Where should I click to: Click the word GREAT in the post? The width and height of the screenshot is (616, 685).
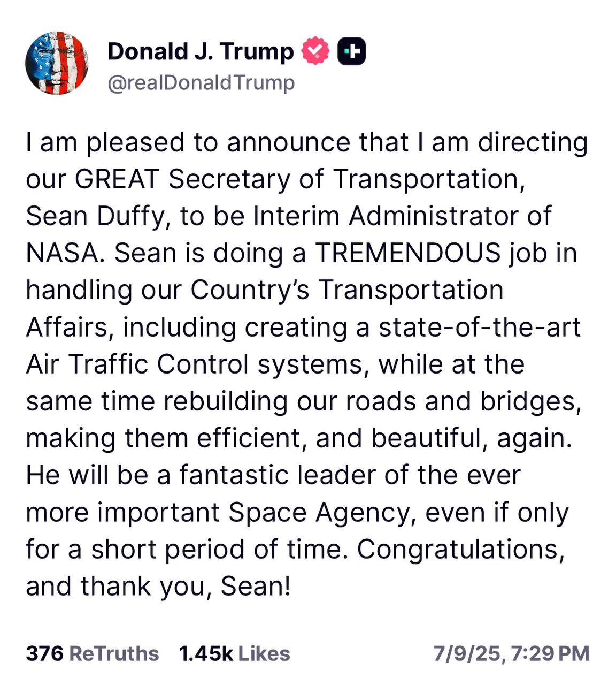point(117,179)
